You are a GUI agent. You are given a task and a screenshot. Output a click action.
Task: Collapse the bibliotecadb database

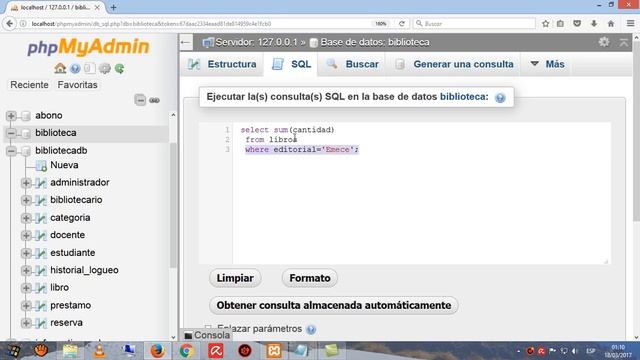(x=11, y=151)
